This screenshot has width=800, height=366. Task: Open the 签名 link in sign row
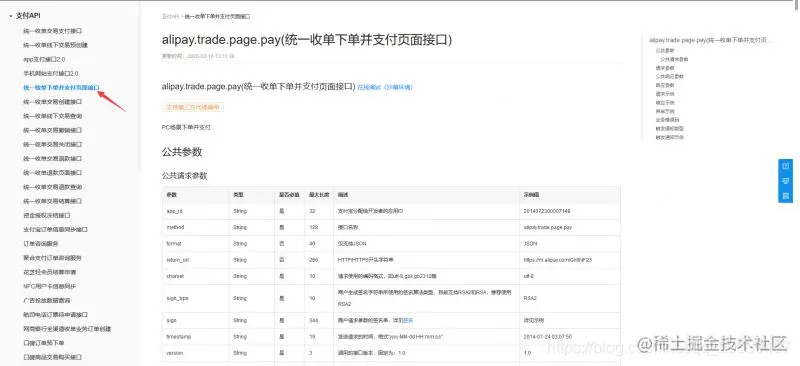408,321
